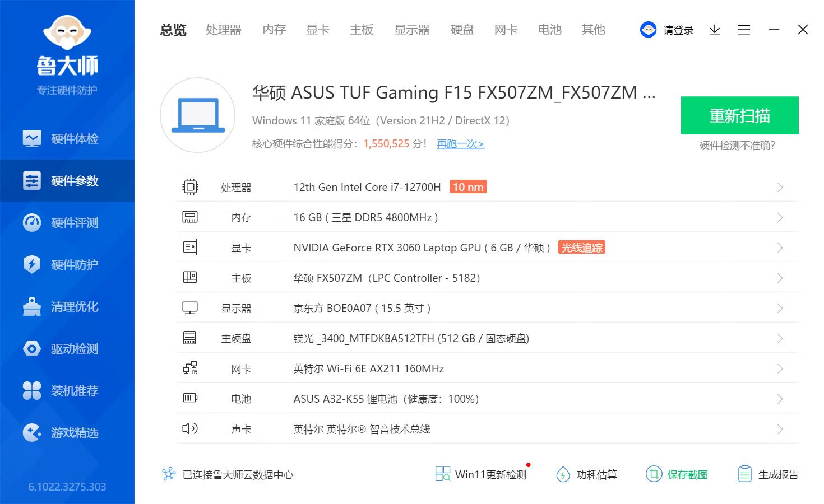Expand the 电池 row chevron
This screenshot has width=824, height=504.
click(x=780, y=399)
